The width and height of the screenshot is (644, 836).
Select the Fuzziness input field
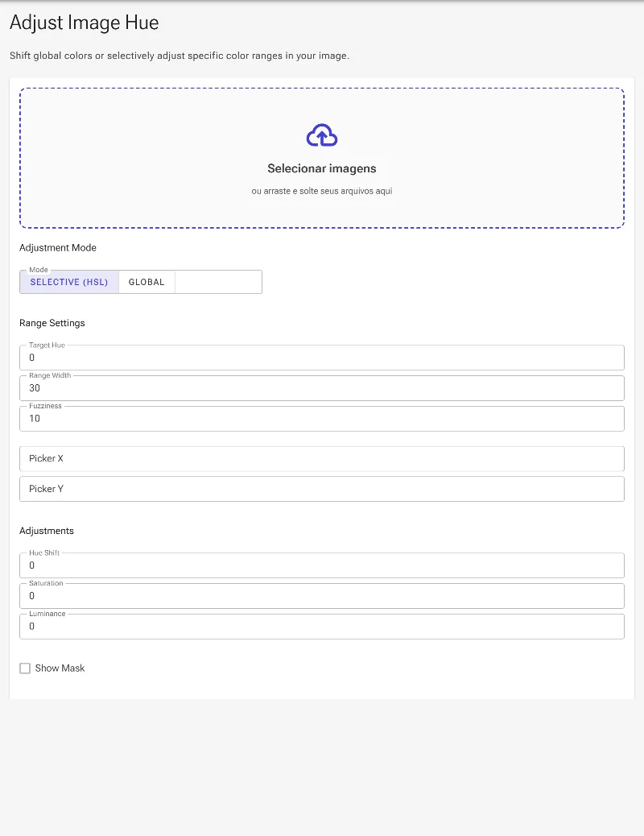point(321,418)
